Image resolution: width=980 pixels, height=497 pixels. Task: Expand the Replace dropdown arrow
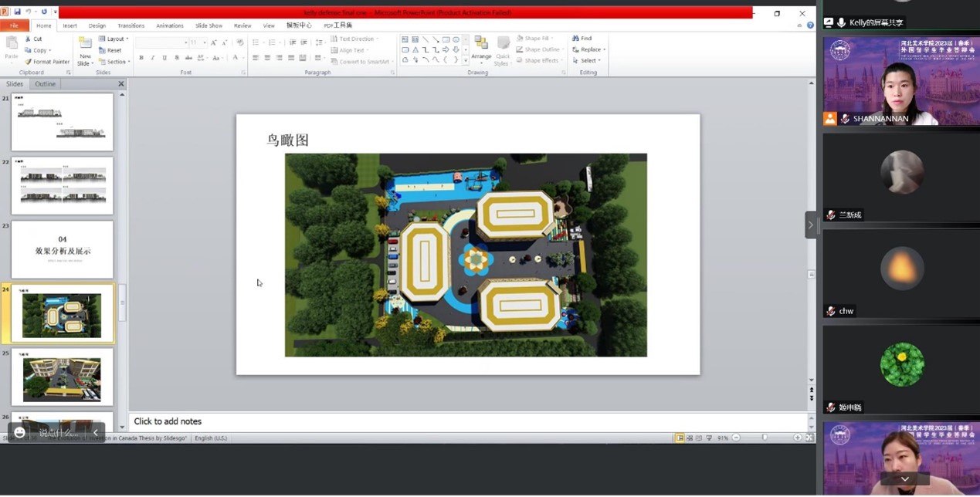point(604,49)
